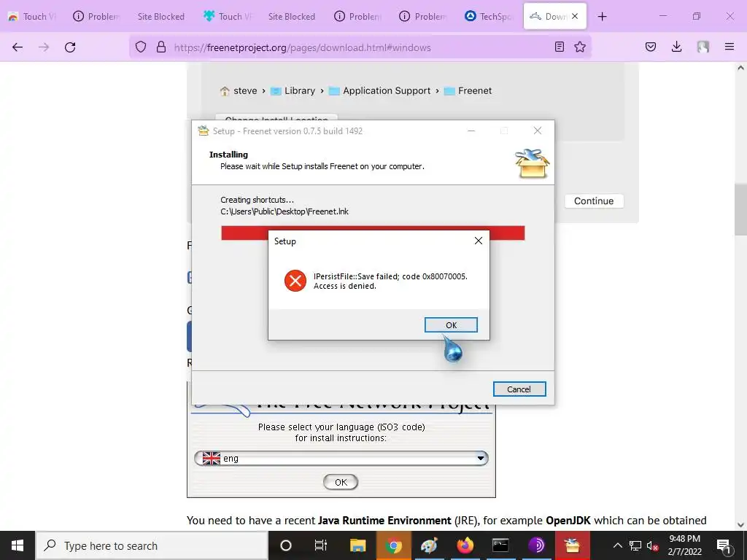Viewport: 747px width, 560px height.
Task: Switch to Firefox on the taskbar
Action: 465,545
